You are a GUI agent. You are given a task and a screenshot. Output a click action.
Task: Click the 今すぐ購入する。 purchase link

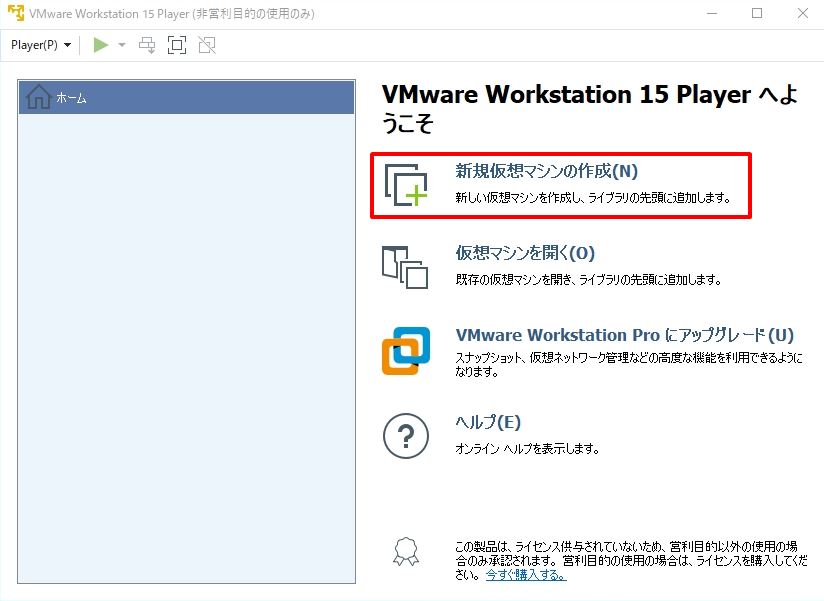pyautogui.click(x=526, y=575)
